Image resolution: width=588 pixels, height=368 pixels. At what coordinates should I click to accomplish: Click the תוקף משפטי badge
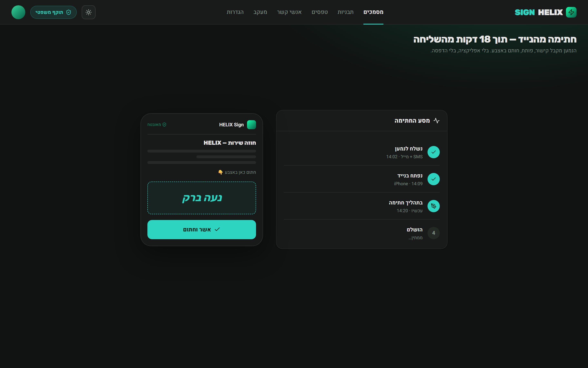pyautogui.click(x=53, y=12)
